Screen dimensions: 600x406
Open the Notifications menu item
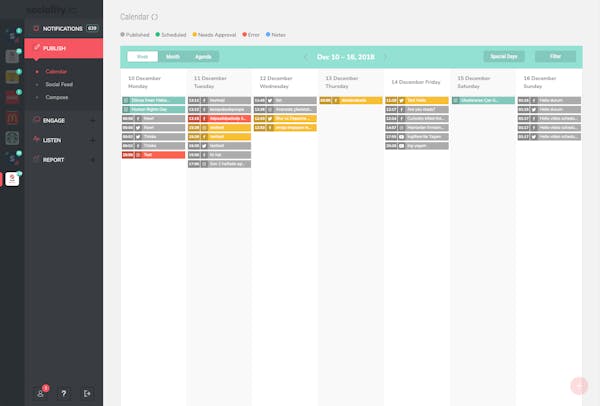[63, 28]
